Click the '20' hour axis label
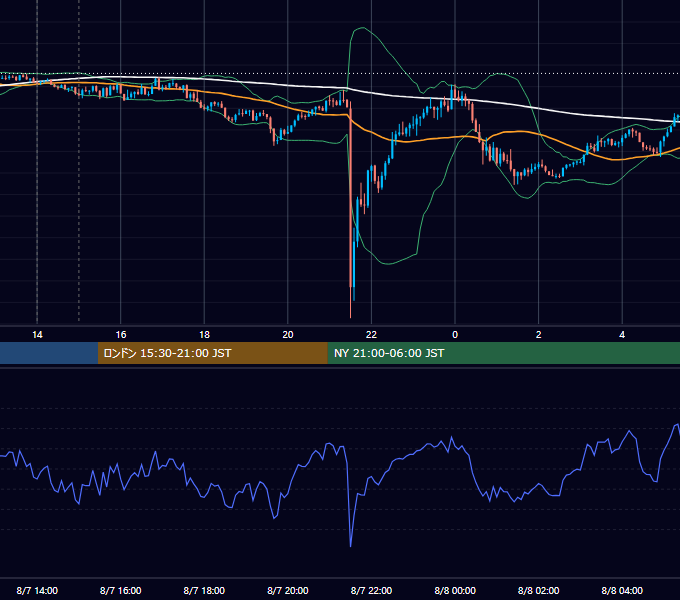Screen dimensions: 680x600 (x=288, y=335)
